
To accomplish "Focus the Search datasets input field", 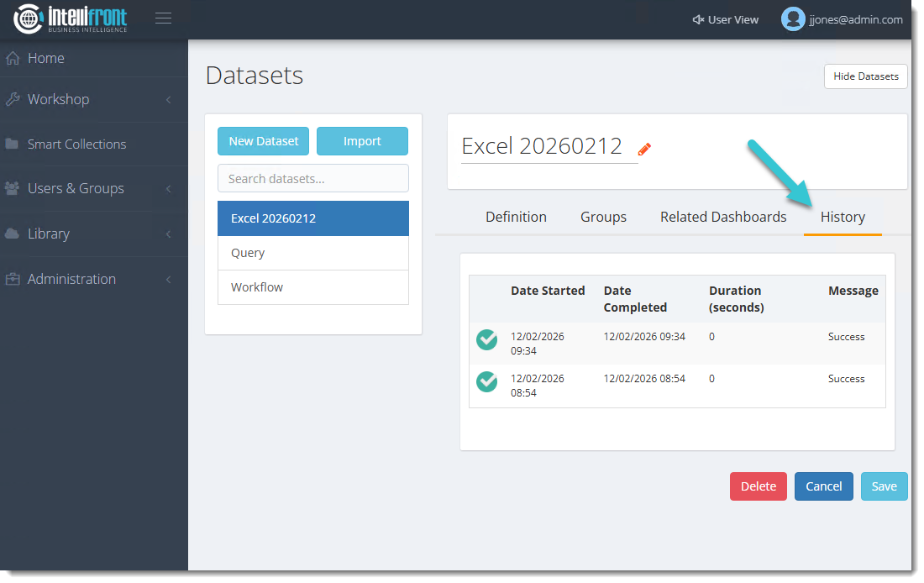I will pyautogui.click(x=312, y=178).
